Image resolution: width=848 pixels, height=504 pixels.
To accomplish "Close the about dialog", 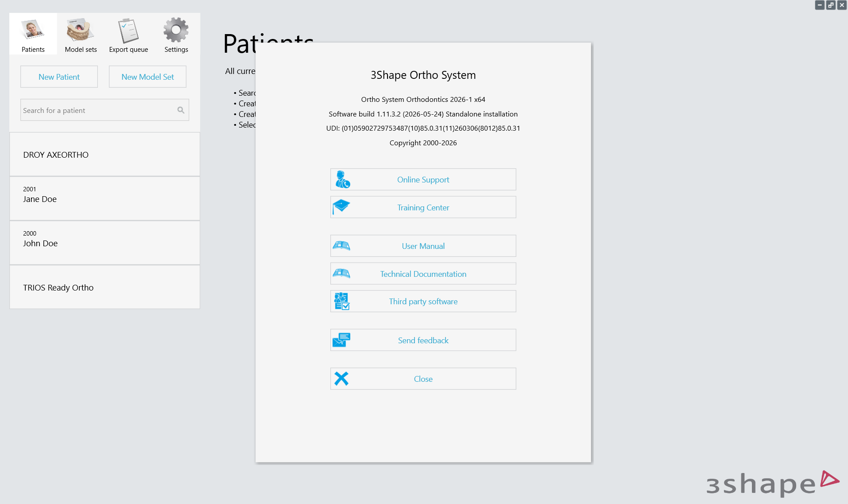I will pos(423,379).
